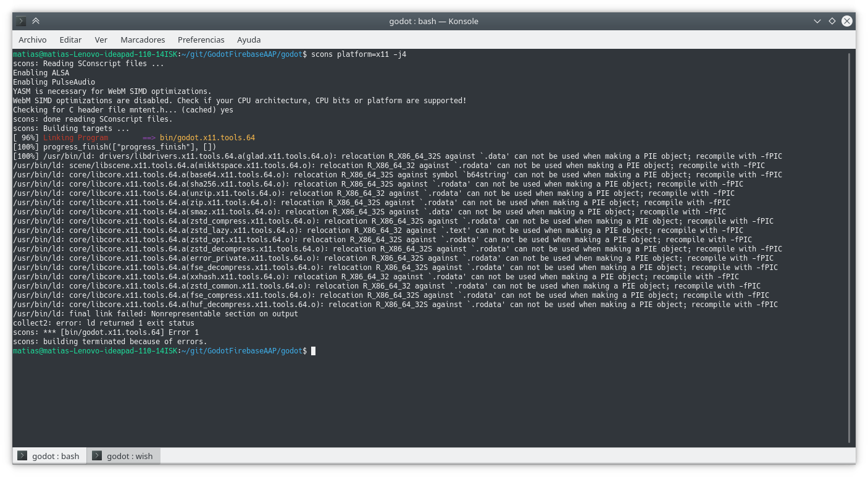Image resolution: width=868 pixels, height=477 pixels.
Task: Click the up-chevron icon next to the window menu
Action: (x=36, y=20)
